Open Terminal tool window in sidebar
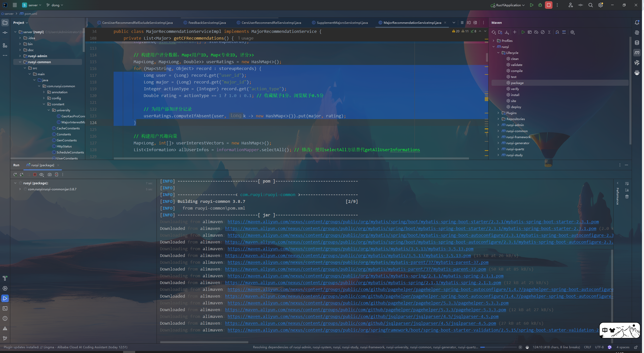 click(x=5, y=308)
